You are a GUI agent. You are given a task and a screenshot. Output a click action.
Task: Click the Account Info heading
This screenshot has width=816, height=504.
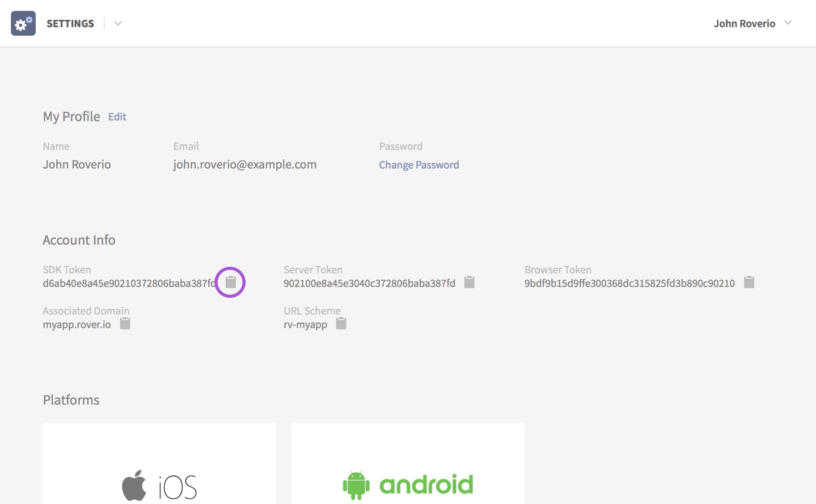pos(79,240)
